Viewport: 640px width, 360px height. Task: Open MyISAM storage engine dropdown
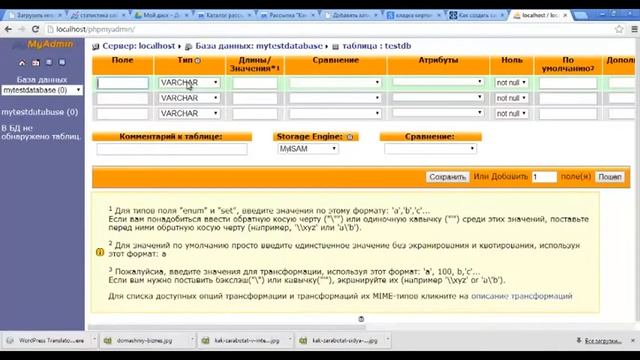[308, 149]
